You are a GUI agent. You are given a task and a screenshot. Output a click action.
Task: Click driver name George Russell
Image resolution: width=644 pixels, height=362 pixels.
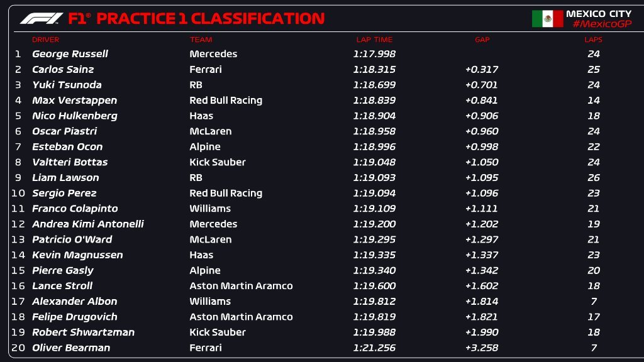pos(70,54)
